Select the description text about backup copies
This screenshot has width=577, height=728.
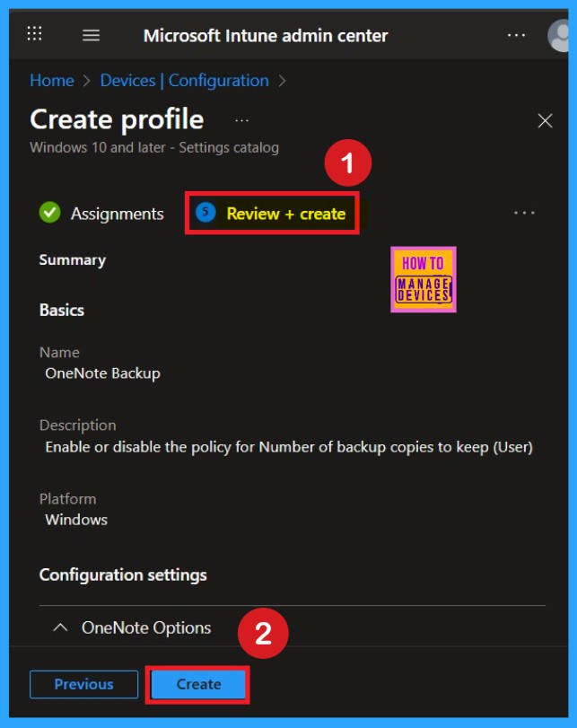click(x=289, y=447)
